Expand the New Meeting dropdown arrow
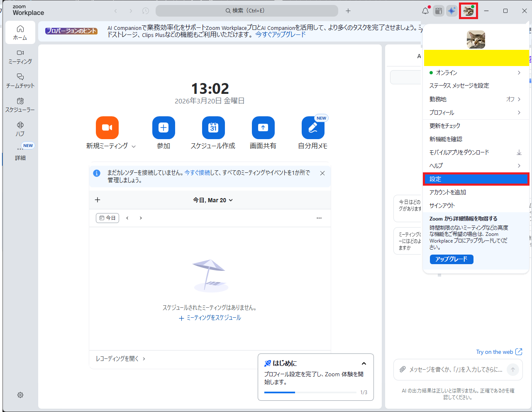The height and width of the screenshot is (412, 532). (x=134, y=146)
